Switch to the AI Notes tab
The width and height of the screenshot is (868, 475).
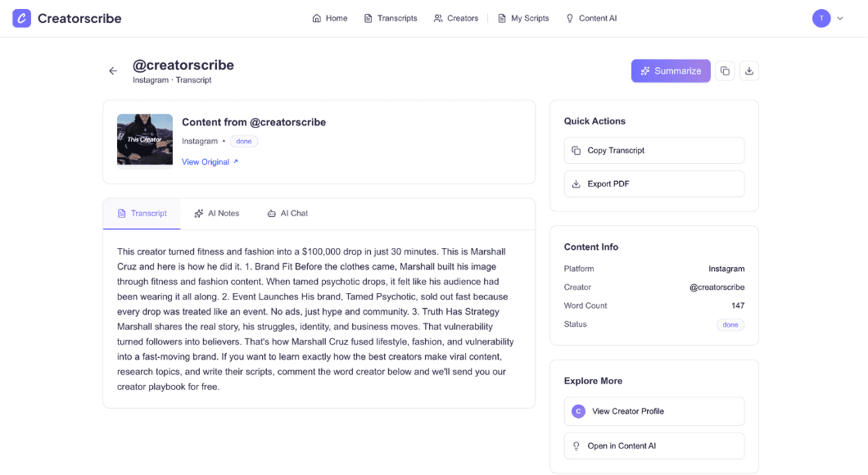(217, 214)
